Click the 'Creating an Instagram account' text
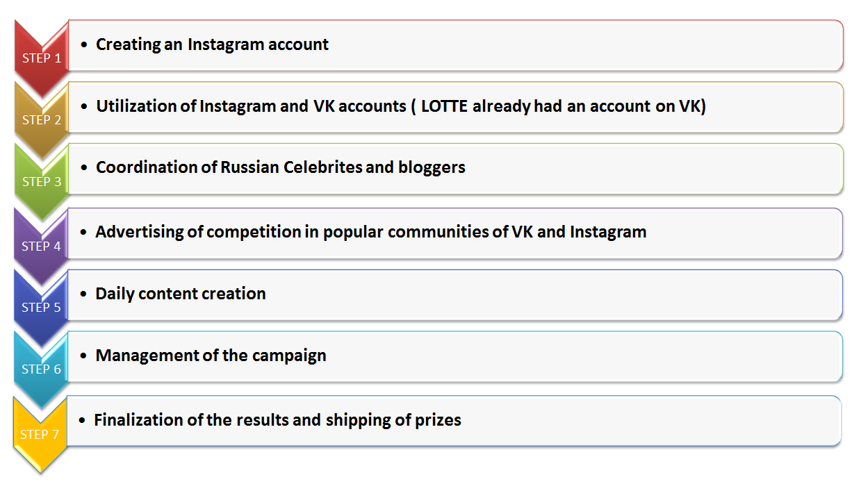 212,44
